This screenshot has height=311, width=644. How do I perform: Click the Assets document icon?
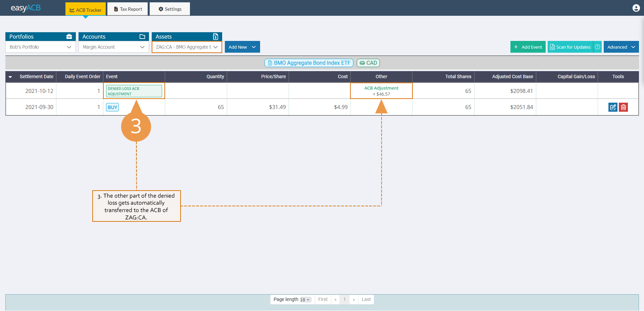pyautogui.click(x=215, y=37)
